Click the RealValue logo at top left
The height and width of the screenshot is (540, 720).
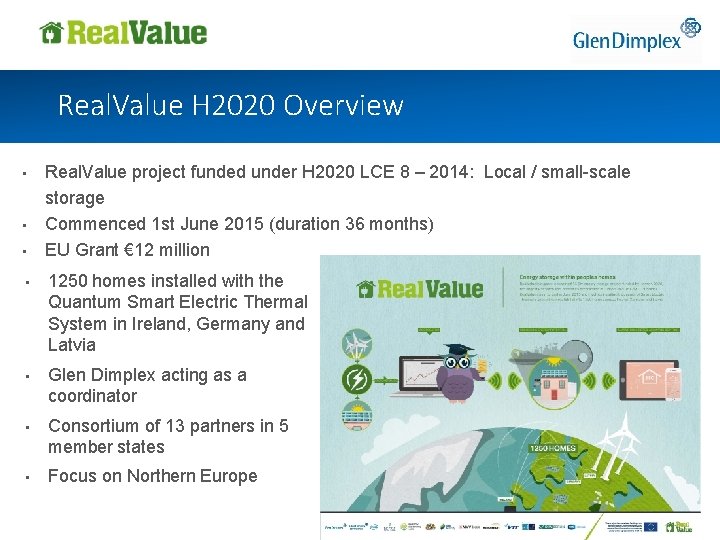(x=123, y=33)
